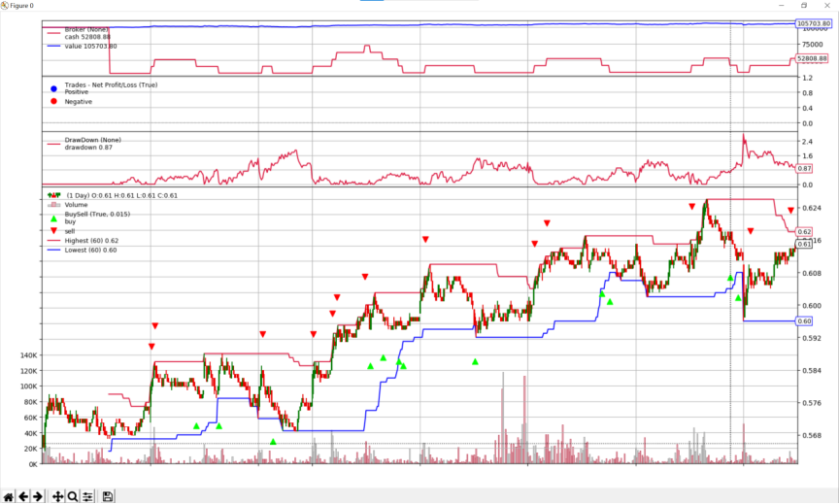
Task: Click the 'Trades - Net Profit/Loss (True)' legend title
Action: click(111, 84)
